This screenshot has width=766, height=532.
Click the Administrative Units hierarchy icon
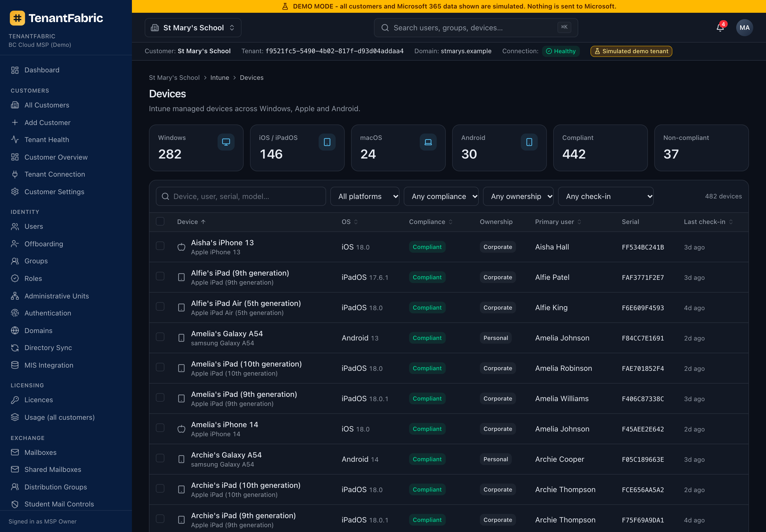[x=15, y=296]
